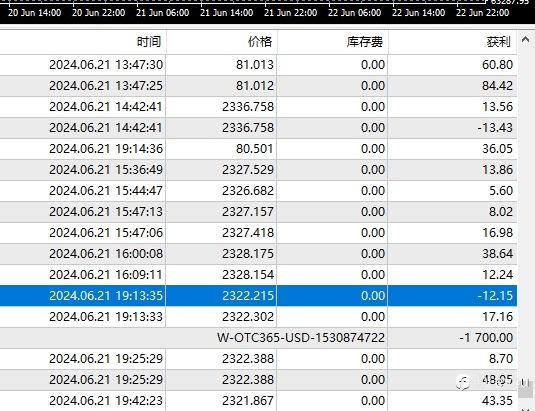Click the profit value 5.60
This screenshot has height=411, width=535.
[501, 191]
